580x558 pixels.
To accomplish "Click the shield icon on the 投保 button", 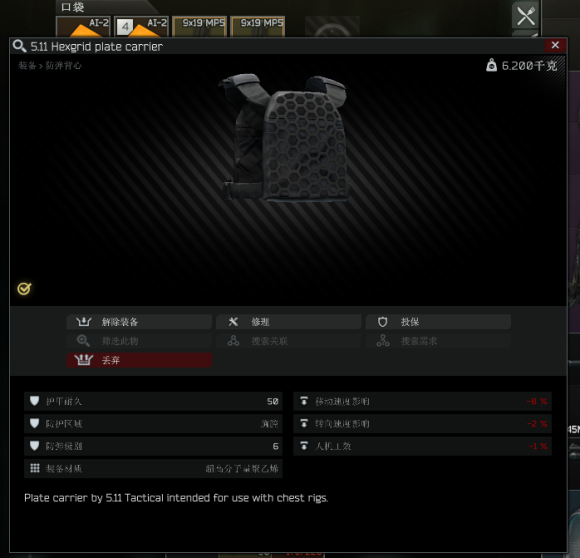I will coord(382,322).
